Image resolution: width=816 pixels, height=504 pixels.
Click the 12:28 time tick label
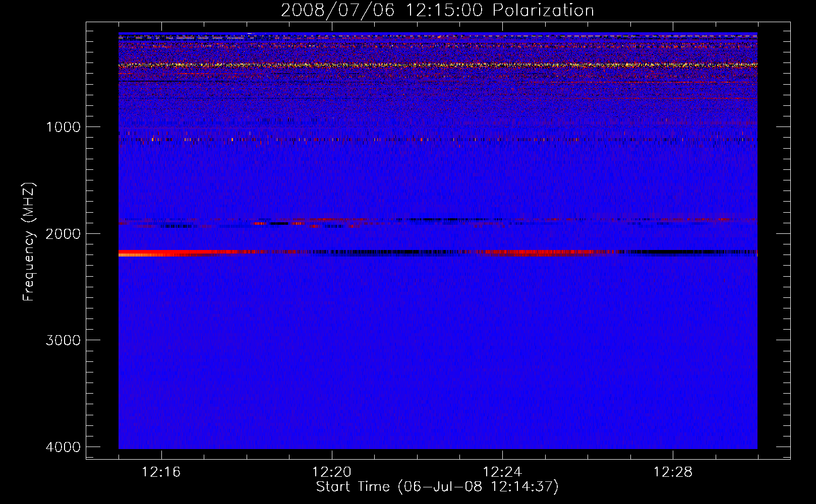(x=673, y=472)
